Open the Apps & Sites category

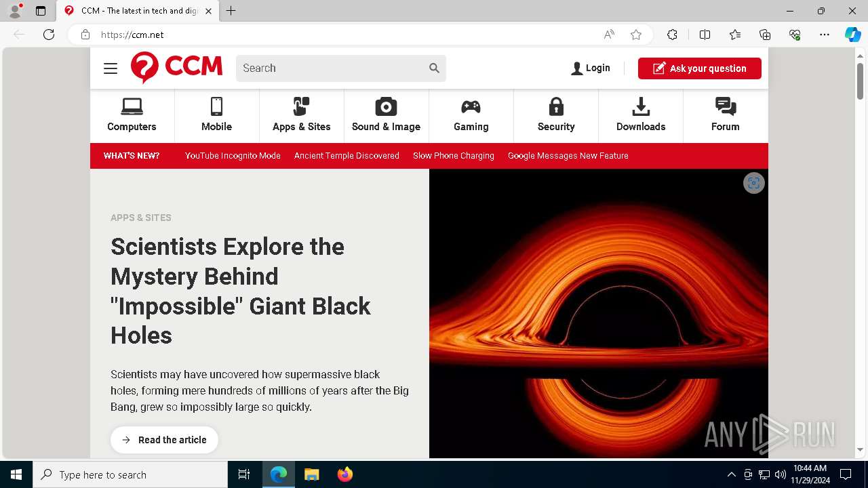[x=302, y=116]
